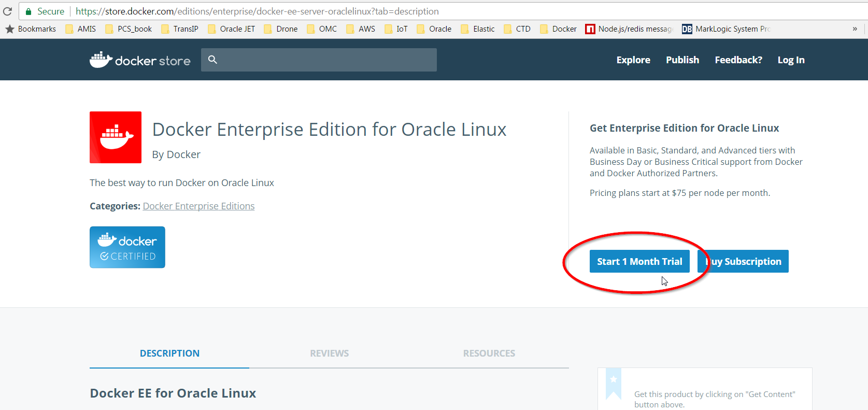Open the Node.js/redis bookmark
The image size is (868, 410).
629,29
